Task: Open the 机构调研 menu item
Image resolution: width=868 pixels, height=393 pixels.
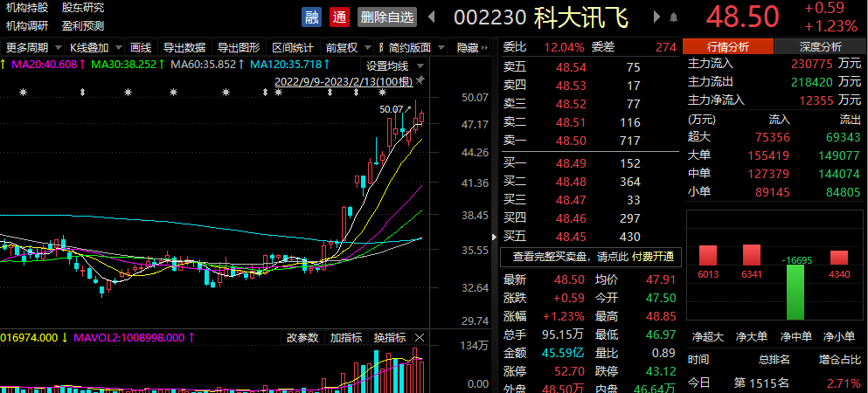Action: coord(27,25)
